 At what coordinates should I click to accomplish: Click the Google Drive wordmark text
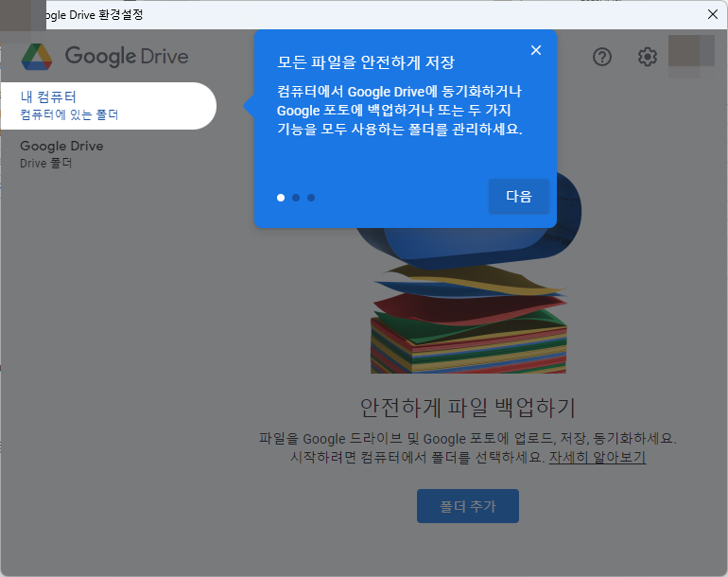click(x=127, y=57)
